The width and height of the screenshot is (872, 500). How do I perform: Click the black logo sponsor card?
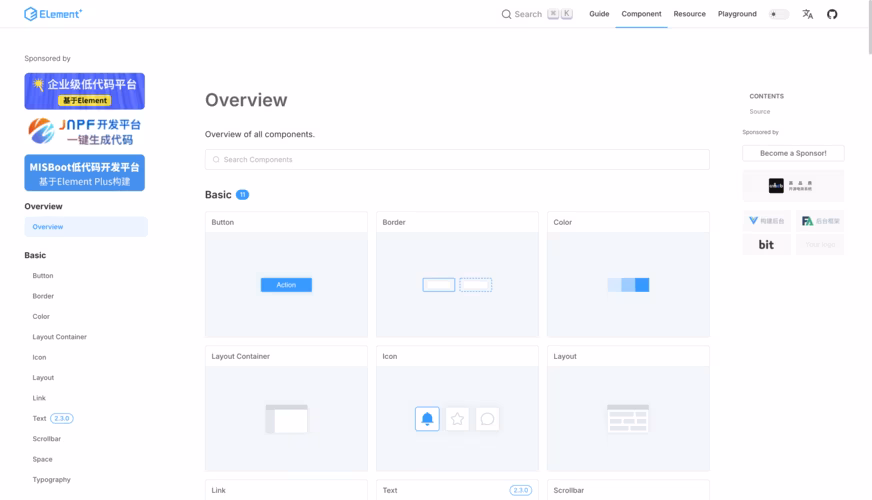tap(793, 186)
